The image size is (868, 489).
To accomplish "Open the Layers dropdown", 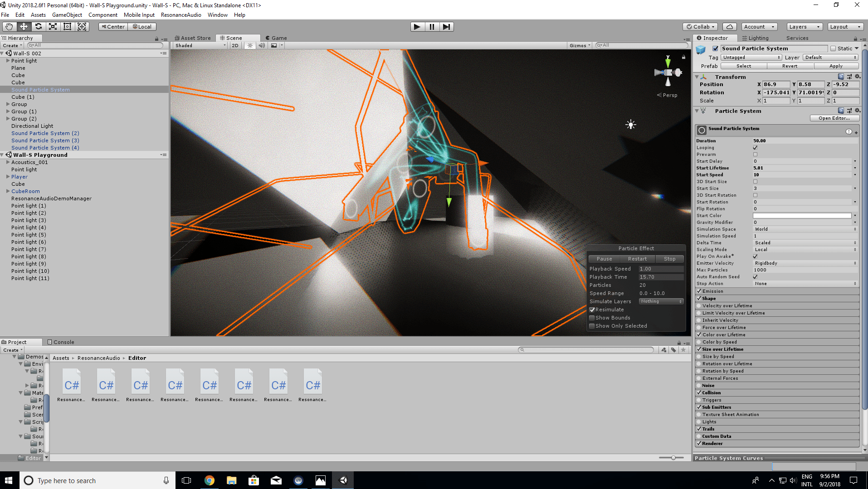I will (x=804, y=27).
